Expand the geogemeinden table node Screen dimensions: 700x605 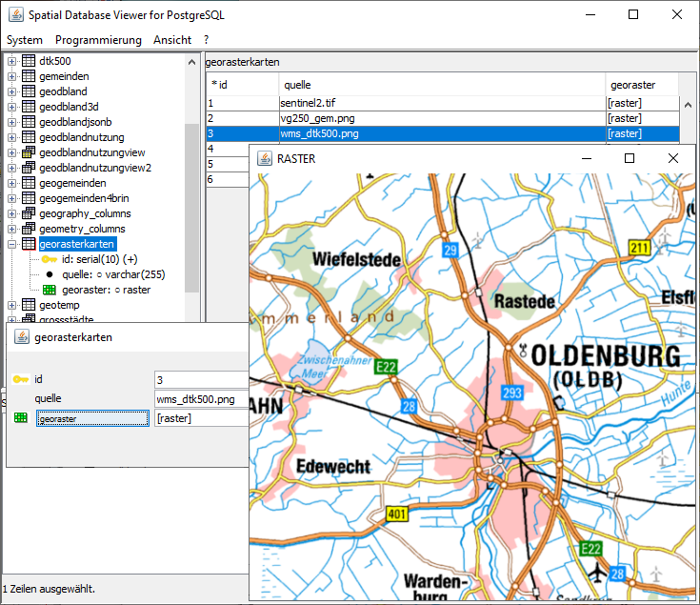click(x=12, y=183)
